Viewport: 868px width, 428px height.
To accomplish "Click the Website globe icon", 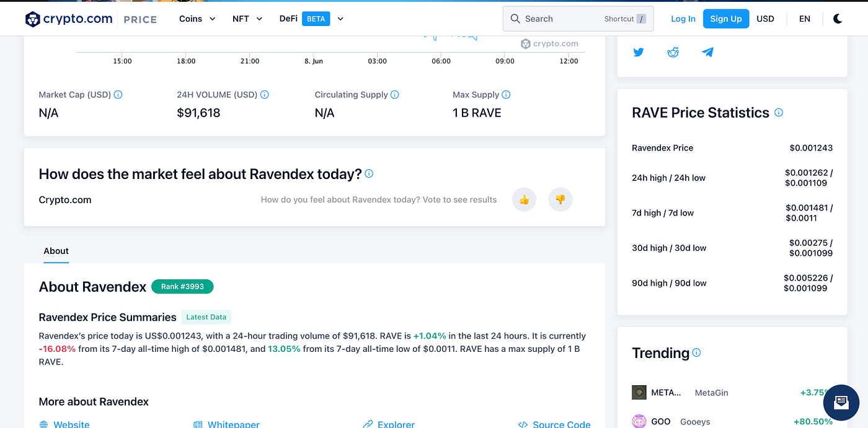I will [43, 424].
